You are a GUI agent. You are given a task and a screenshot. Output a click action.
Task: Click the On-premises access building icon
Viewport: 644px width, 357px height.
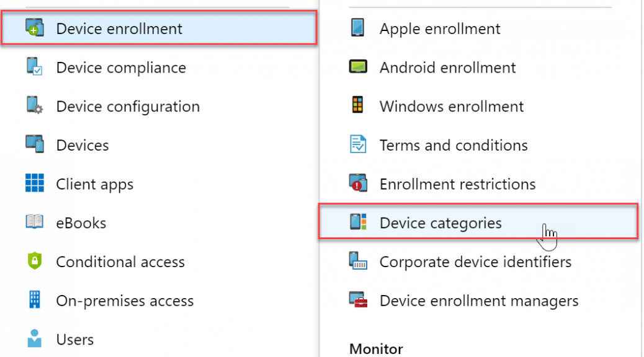pyautogui.click(x=35, y=299)
